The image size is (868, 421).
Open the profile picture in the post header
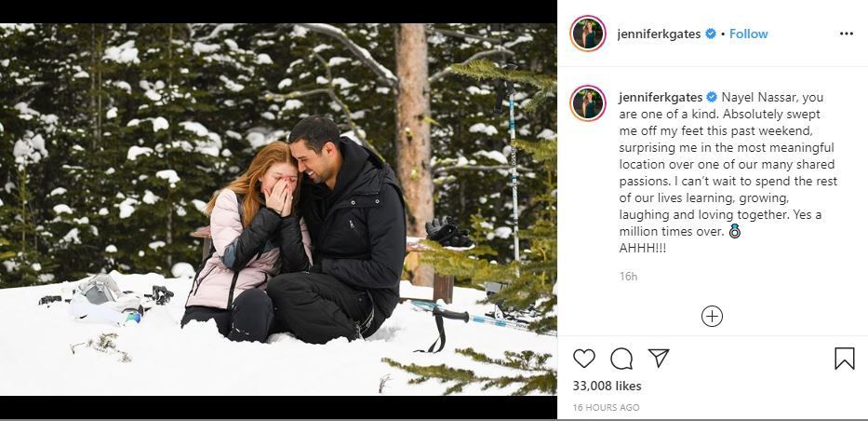[x=587, y=34]
